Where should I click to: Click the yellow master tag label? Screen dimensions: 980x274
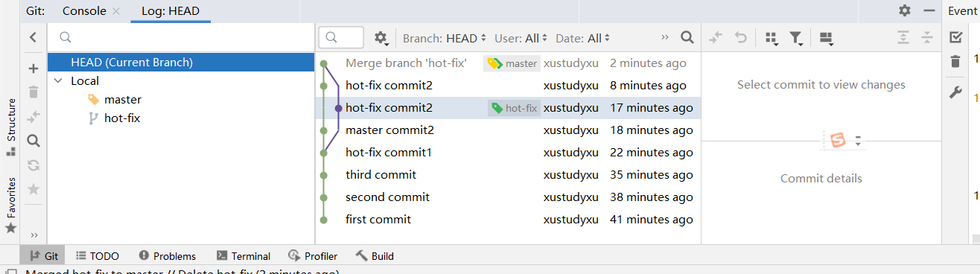[x=512, y=63]
